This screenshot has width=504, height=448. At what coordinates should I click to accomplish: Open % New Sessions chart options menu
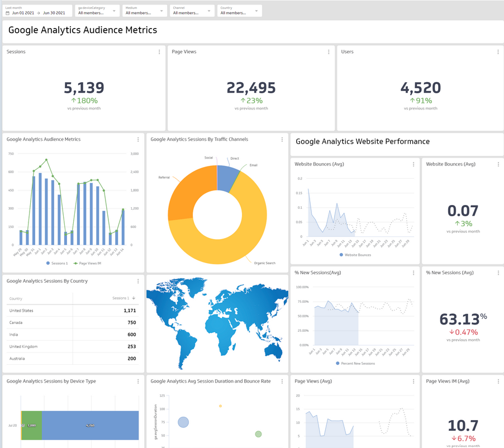pos(413,273)
